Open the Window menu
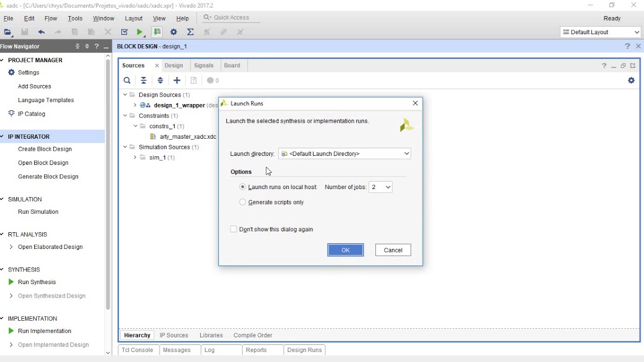The width and height of the screenshot is (644, 362). tap(104, 19)
